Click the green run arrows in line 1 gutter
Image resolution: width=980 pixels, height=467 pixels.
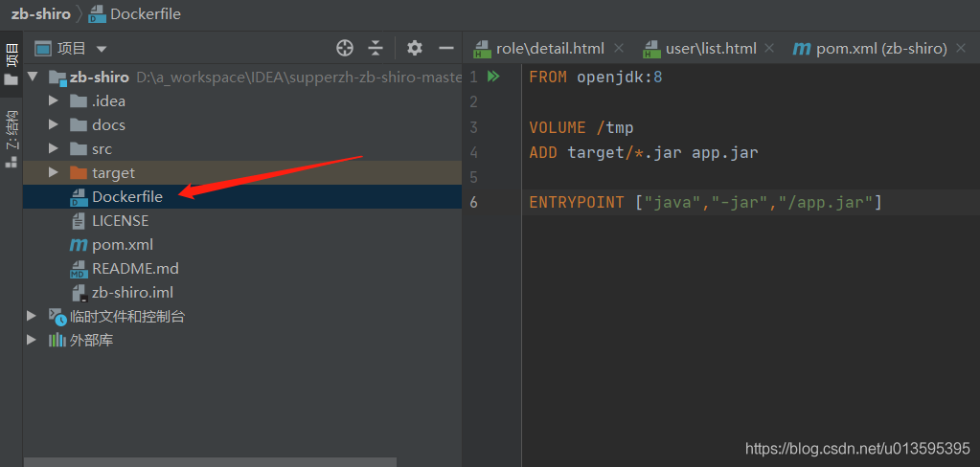pos(493,77)
